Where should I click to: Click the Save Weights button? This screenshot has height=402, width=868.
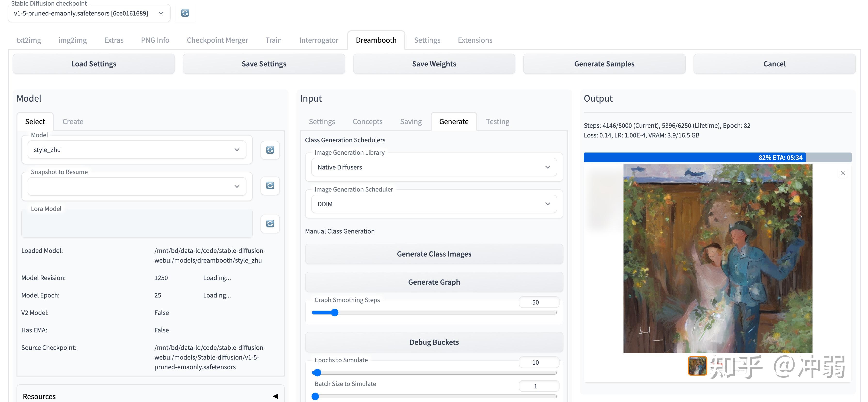(434, 64)
